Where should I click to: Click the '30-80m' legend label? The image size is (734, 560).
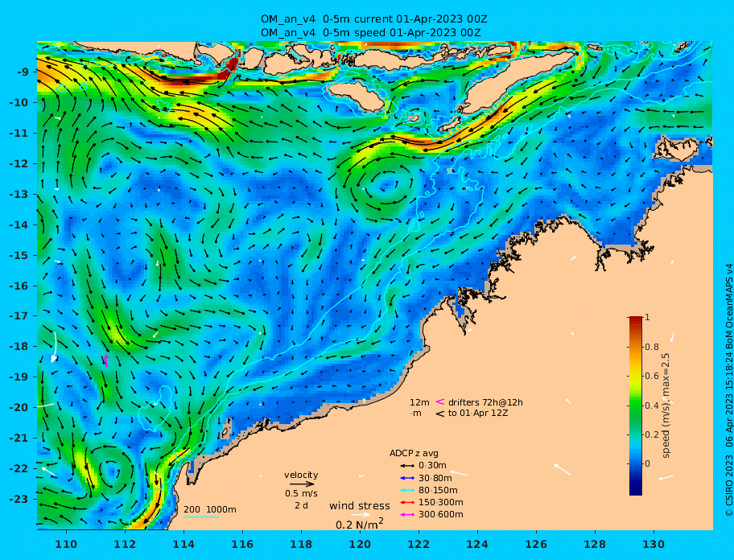point(435,478)
